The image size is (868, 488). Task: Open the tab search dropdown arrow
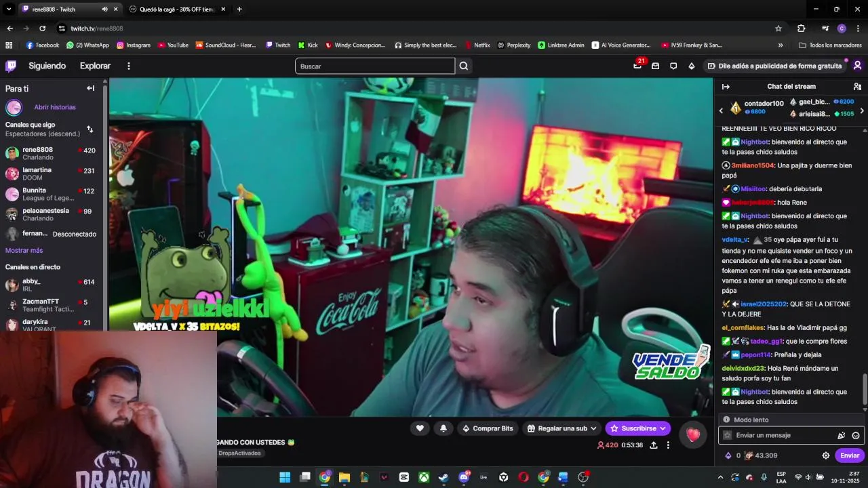click(7, 9)
